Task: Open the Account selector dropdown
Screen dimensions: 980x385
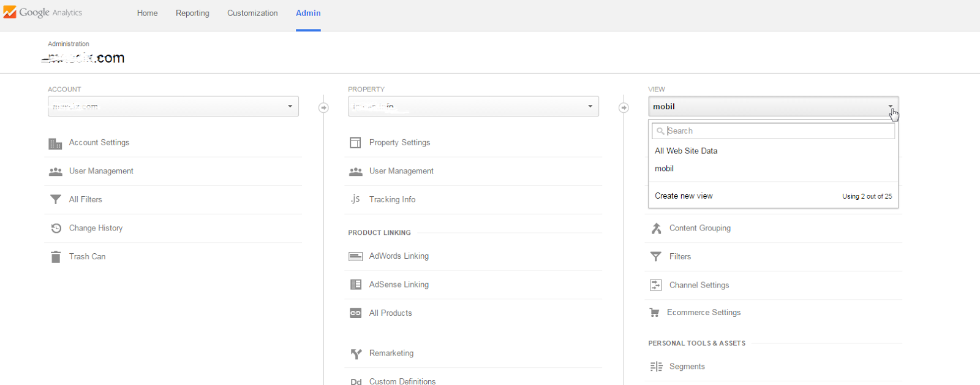Action: pyautogui.click(x=173, y=106)
